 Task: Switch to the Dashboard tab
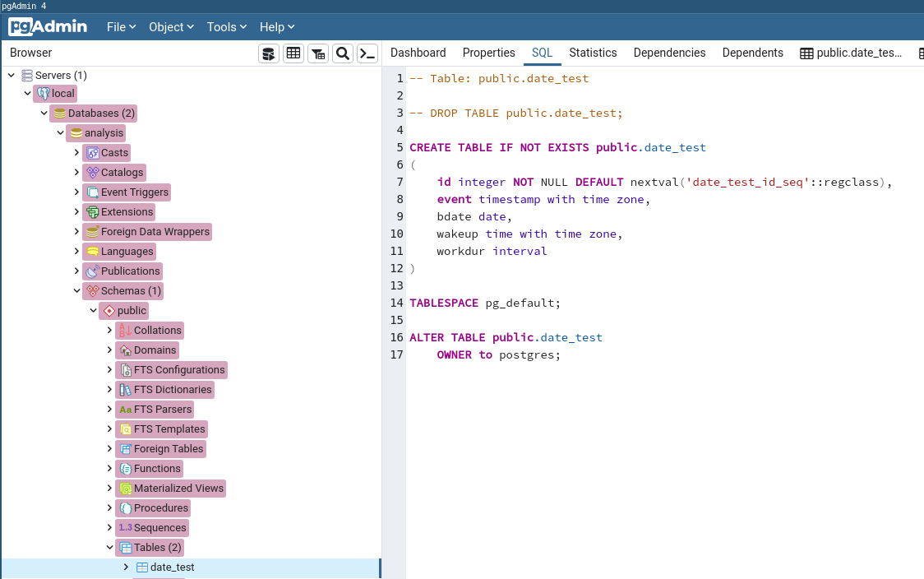[418, 53]
